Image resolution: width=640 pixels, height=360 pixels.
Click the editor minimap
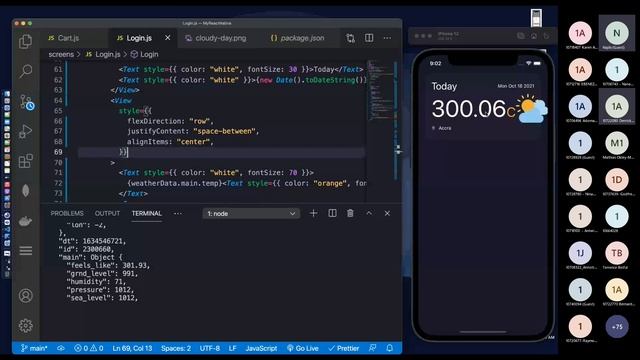pyautogui.click(x=380, y=90)
